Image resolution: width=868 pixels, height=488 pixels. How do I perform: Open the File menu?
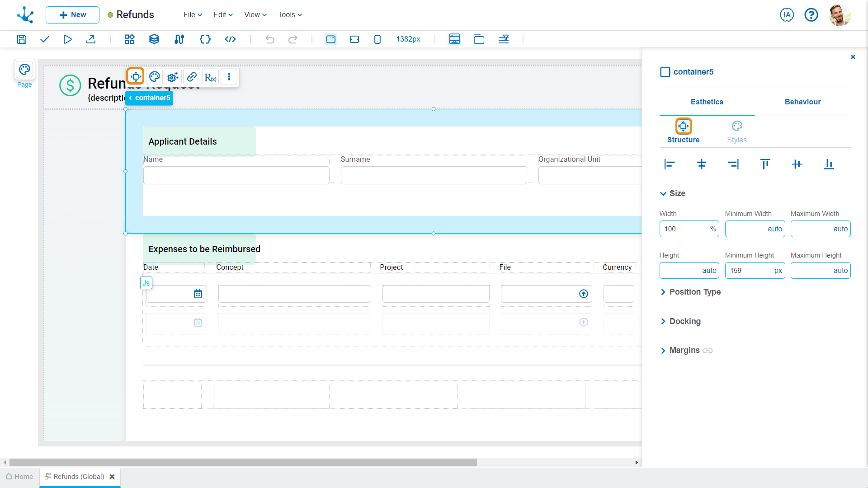tap(193, 14)
